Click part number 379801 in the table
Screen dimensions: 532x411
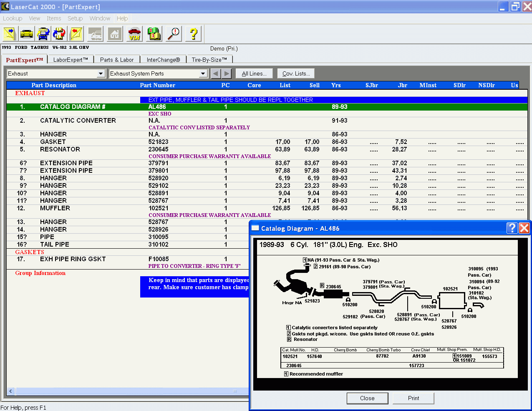click(159, 171)
